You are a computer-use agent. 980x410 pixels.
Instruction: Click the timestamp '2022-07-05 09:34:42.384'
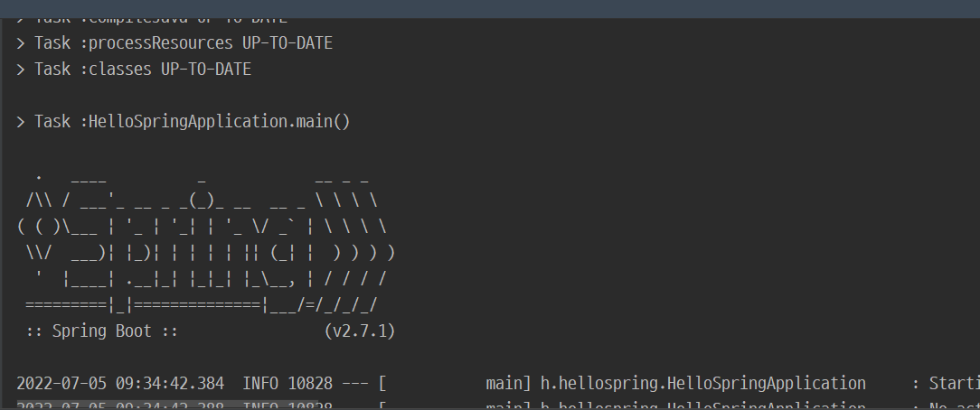tap(120, 383)
